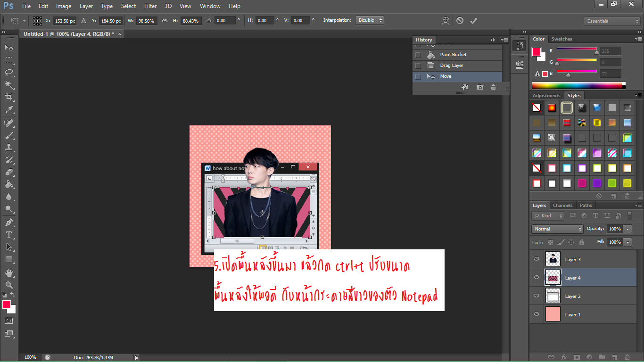Set history brush source to Paint Bucket state
The image size is (644, 362).
418,55
